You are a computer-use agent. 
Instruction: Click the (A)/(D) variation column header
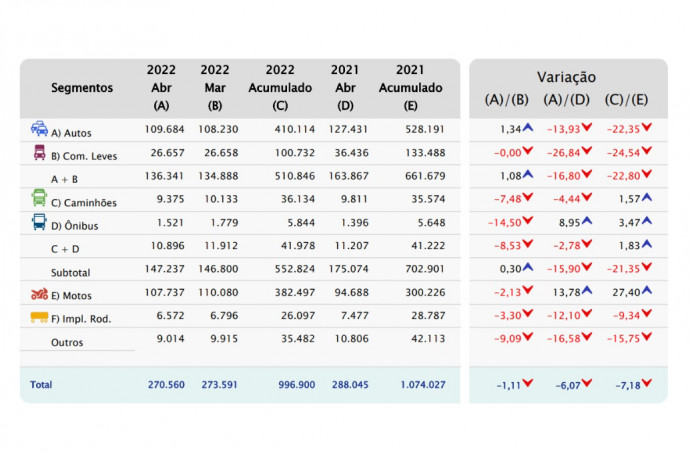566,99
